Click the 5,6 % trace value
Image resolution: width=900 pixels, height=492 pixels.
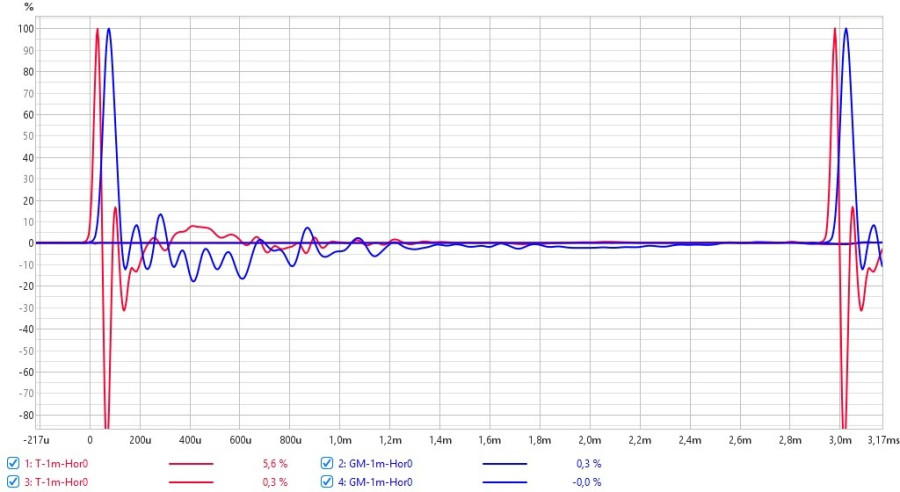275,464
